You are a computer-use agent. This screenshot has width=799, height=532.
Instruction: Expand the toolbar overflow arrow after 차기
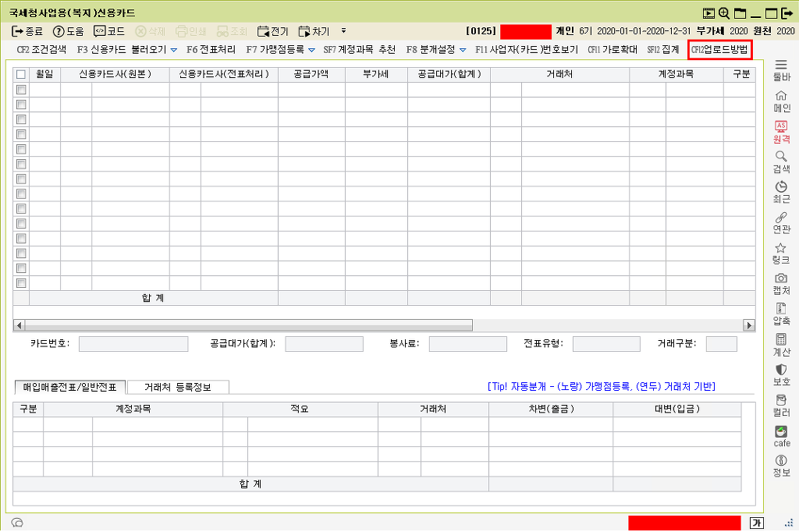[343, 31]
